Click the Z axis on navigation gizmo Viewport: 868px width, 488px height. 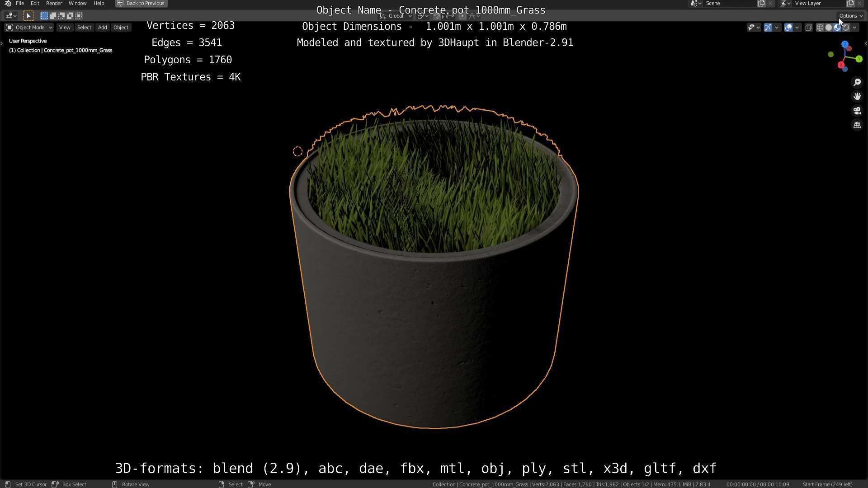845,44
